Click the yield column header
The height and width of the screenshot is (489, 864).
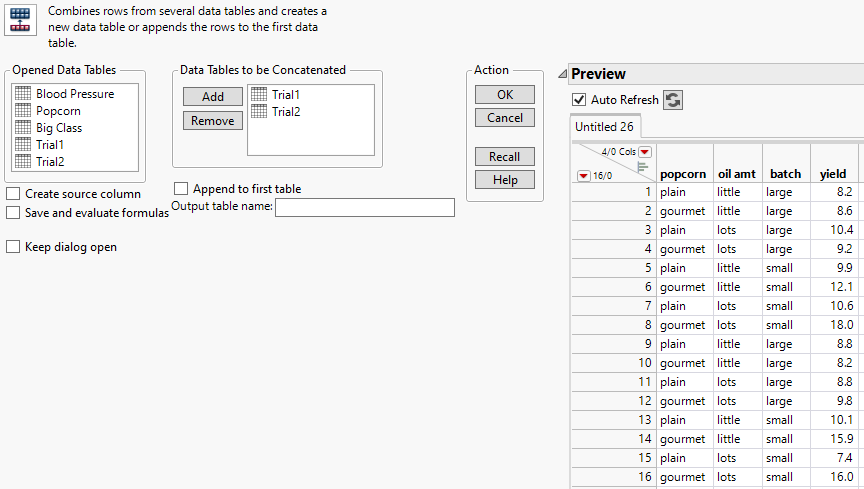click(832, 173)
